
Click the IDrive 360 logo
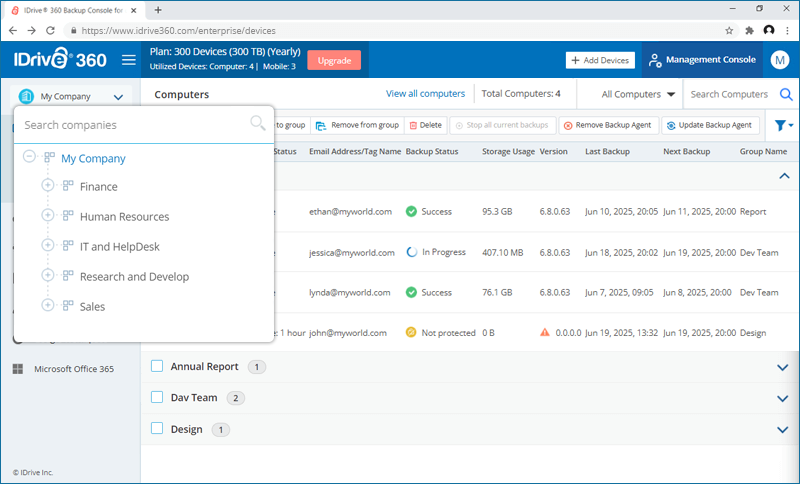point(60,59)
